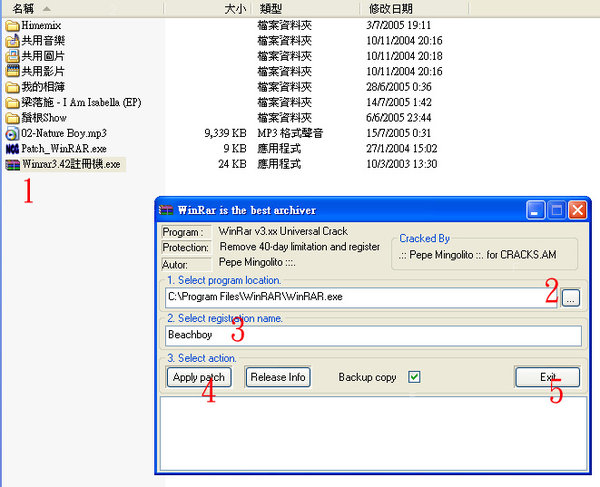Select the Himemix folder icon
The image size is (600, 487).
coord(12,26)
